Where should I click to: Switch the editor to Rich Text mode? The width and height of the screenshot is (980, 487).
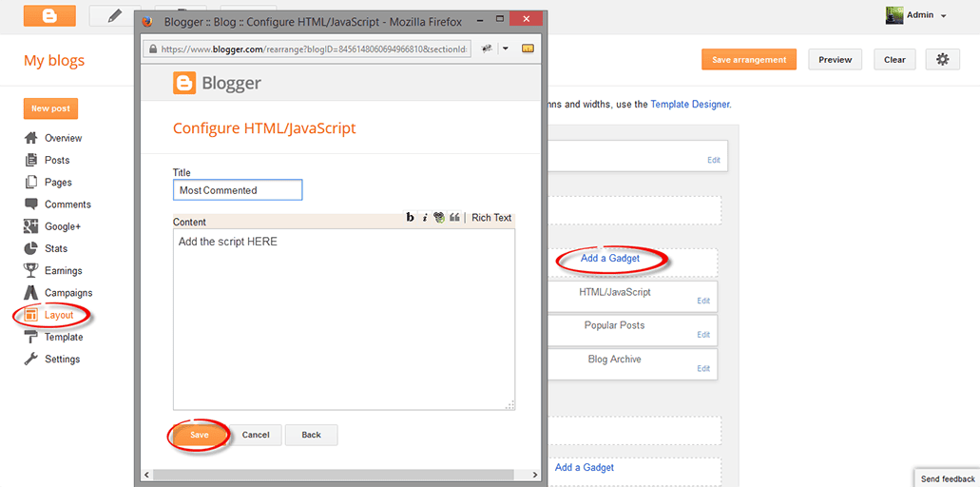pyautogui.click(x=491, y=218)
